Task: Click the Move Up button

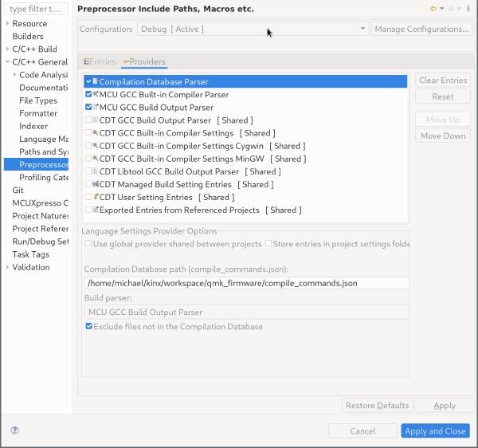Action: tap(443, 120)
